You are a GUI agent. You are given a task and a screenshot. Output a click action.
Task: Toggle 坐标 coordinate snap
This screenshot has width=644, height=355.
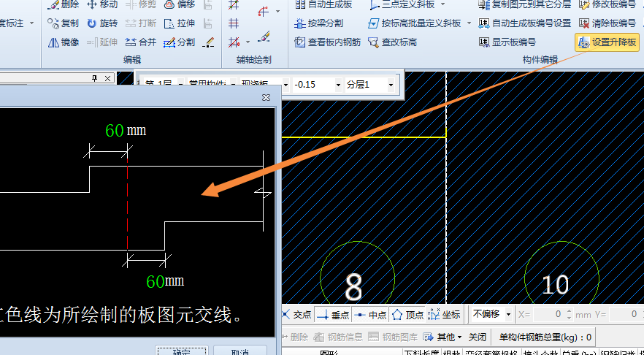tap(444, 315)
